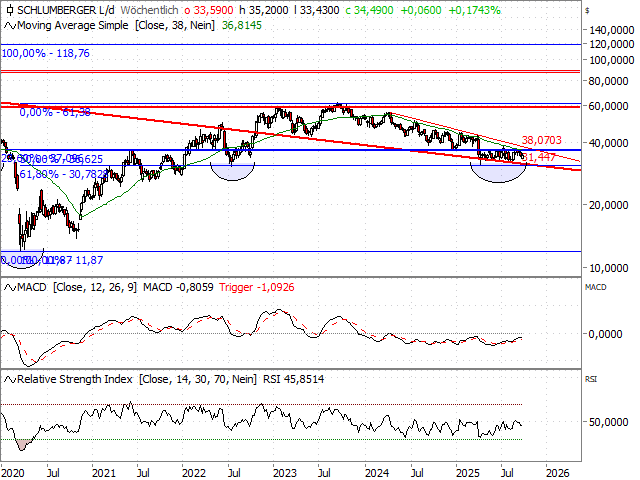
Task: Click the 2023 label on time axis
Action: coord(285,473)
